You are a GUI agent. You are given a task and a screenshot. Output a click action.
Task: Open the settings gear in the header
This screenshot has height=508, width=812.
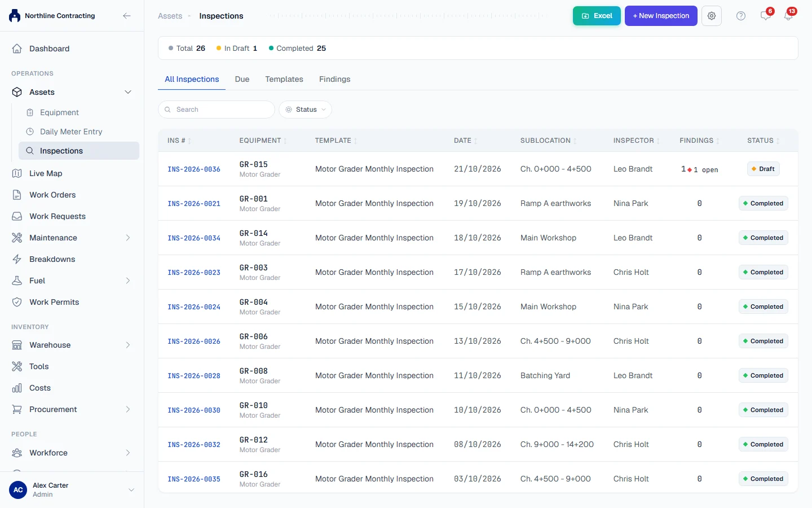click(712, 16)
